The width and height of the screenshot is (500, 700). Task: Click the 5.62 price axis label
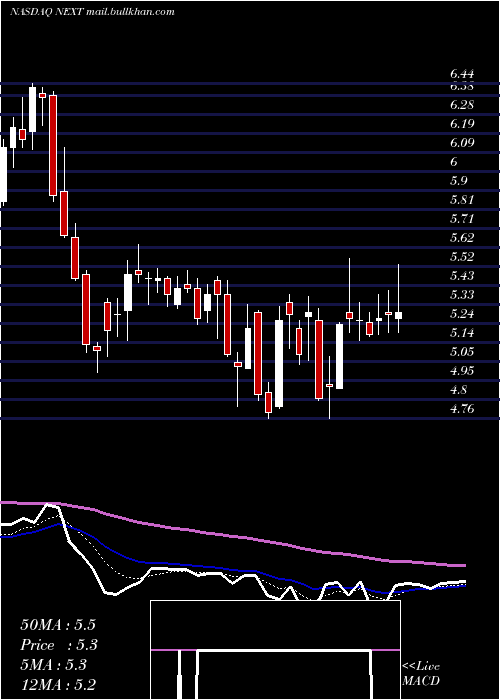(462, 238)
